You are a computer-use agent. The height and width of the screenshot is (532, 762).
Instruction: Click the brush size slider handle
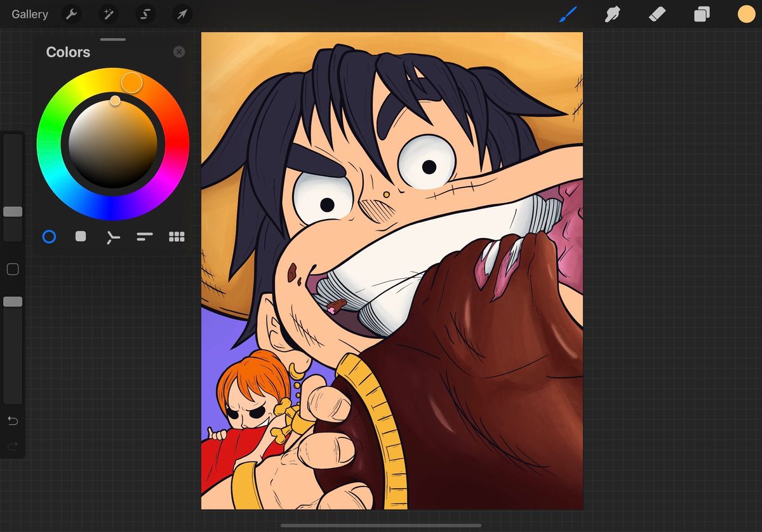tap(13, 211)
